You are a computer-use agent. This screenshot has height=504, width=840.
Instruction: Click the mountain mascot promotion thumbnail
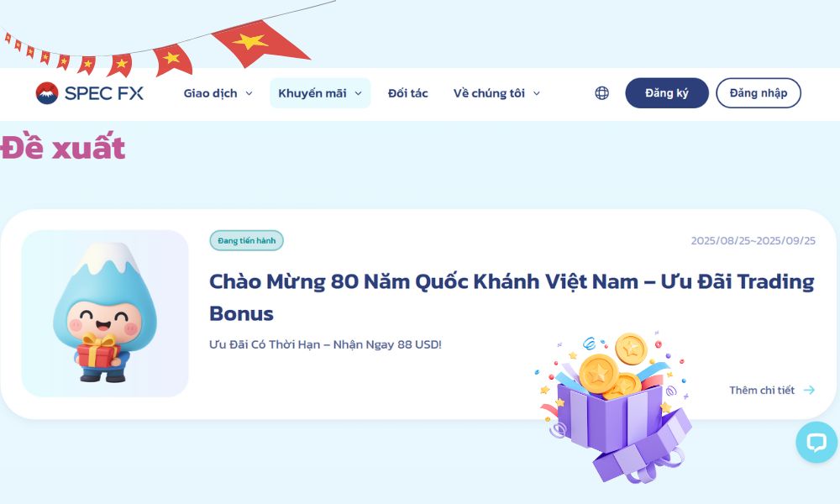pos(105,313)
